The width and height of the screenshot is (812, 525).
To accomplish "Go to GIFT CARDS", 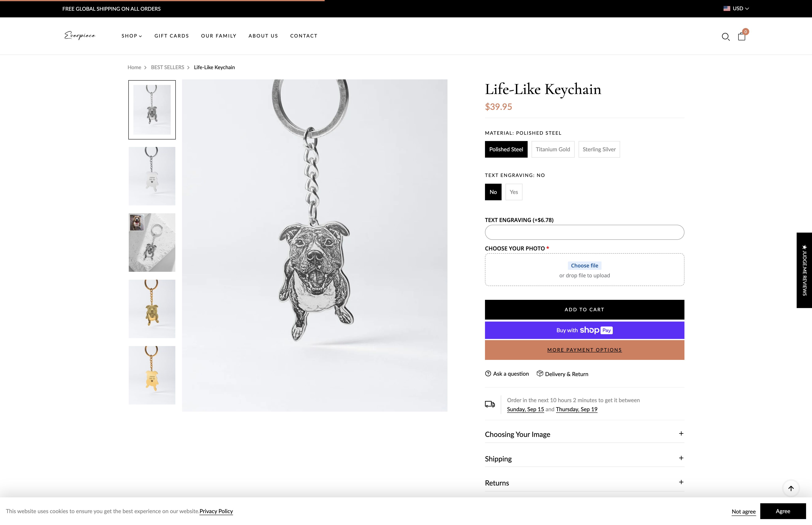I will point(172,36).
